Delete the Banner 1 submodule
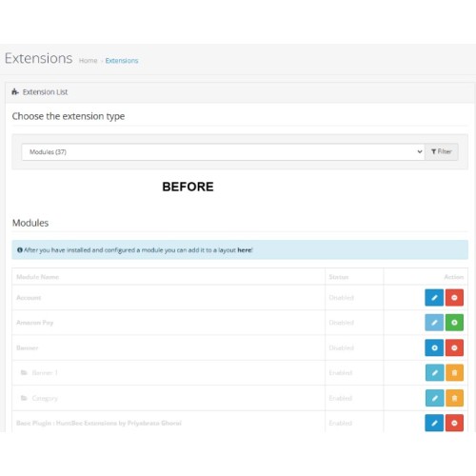 click(454, 372)
